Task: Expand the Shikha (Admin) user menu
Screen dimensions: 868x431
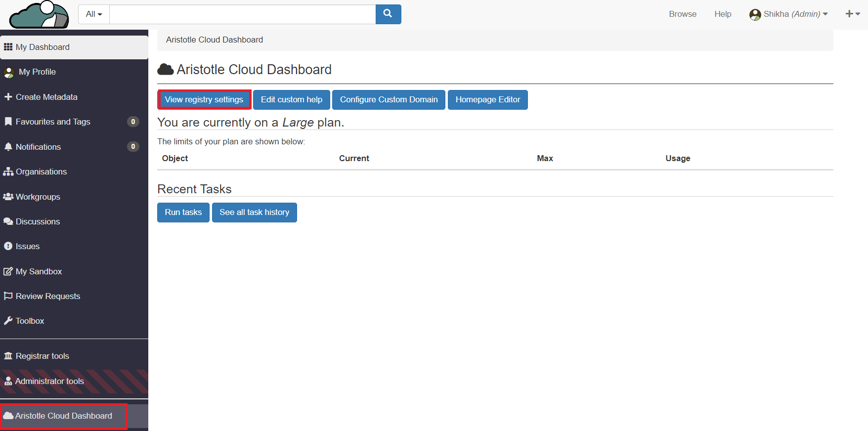Action: (x=788, y=14)
